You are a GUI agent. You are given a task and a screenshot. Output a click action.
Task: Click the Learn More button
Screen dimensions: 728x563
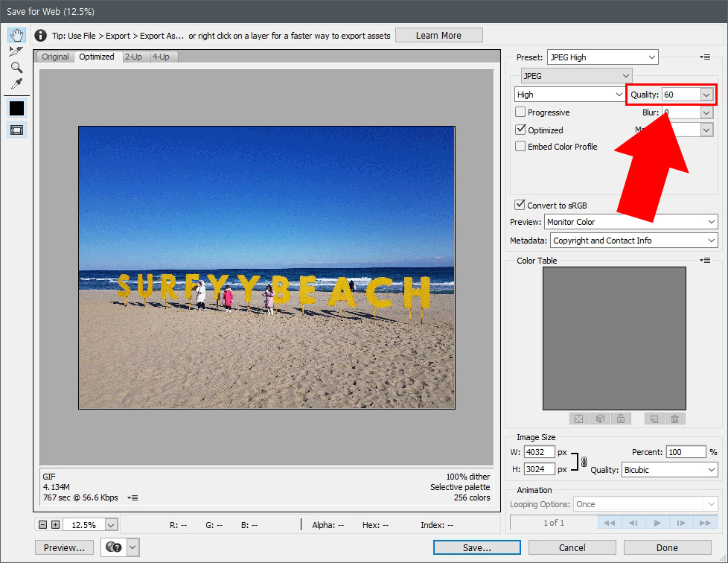click(x=438, y=35)
